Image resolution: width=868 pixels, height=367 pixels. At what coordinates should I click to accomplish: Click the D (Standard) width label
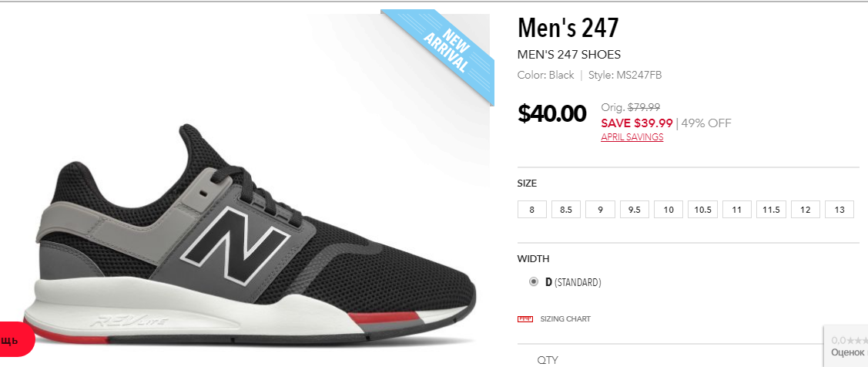click(x=573, y=282)
